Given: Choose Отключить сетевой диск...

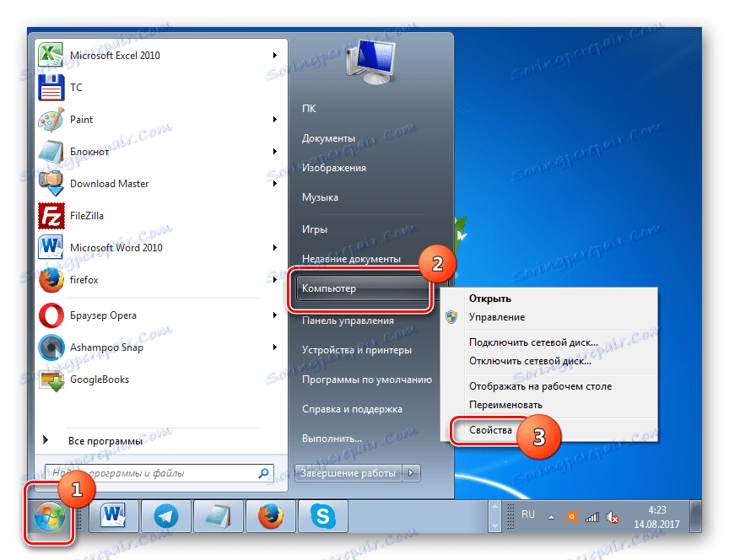Looking at the screenshot, I should click(530, 361).
